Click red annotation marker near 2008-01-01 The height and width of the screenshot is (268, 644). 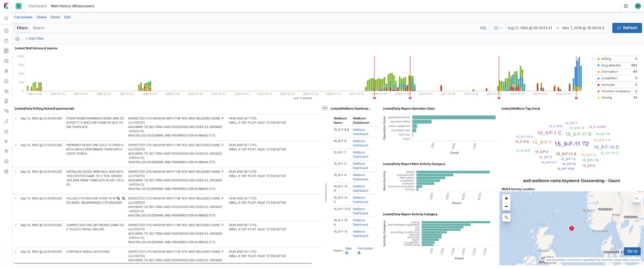click(x=374, y=98)
